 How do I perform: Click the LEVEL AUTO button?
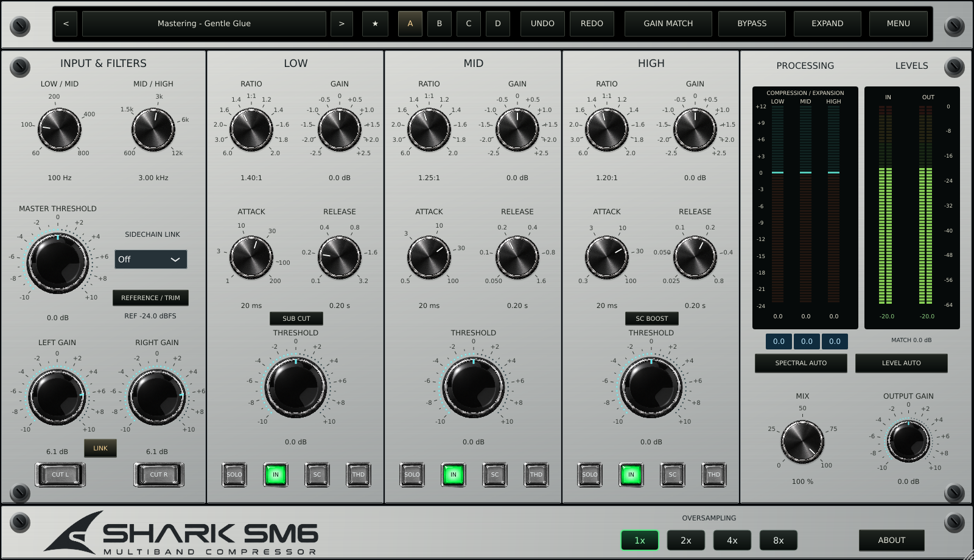pos(902,363)
